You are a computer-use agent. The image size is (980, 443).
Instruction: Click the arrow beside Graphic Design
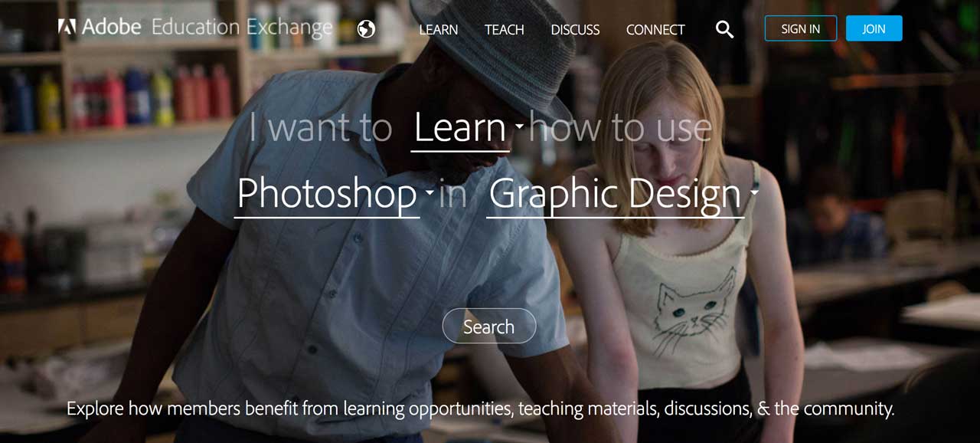click(x=754, y=192)
